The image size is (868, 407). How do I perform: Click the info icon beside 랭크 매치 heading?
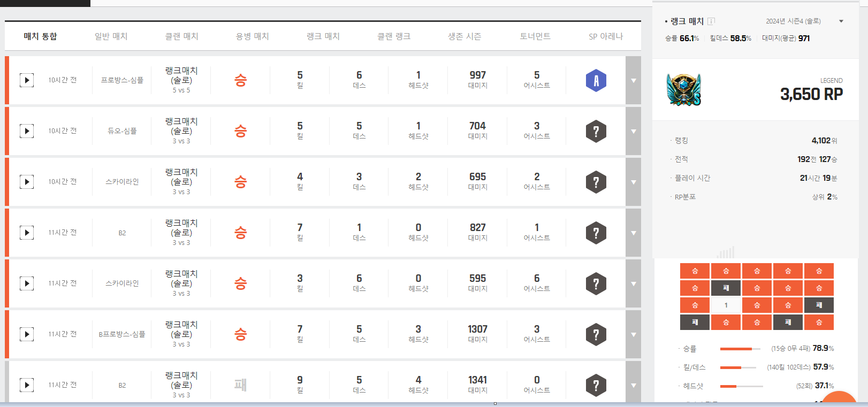click(711, 21)
